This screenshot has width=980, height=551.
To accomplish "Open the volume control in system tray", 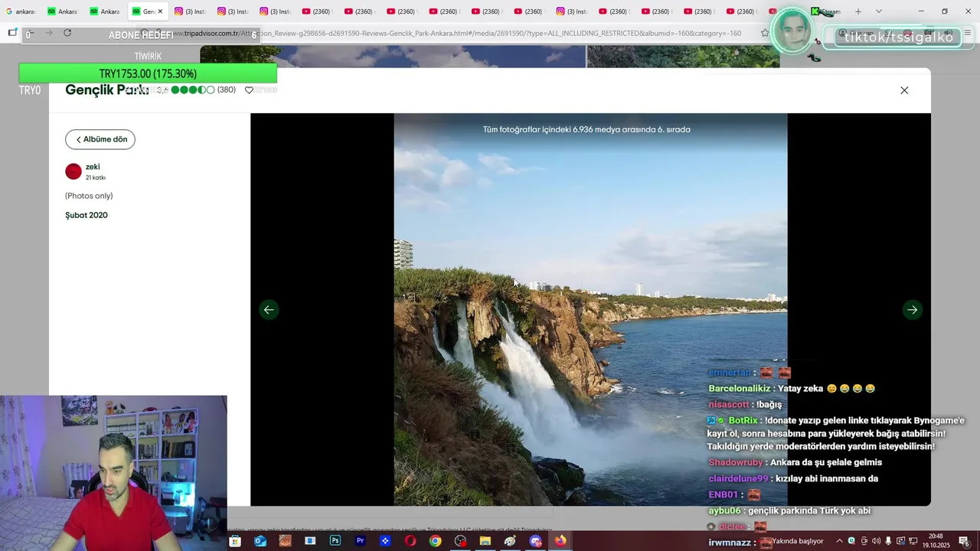I will click(876, 541).
